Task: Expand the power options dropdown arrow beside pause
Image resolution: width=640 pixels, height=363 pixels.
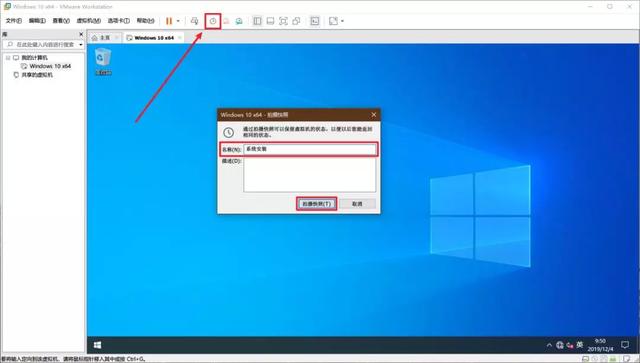Action: tap(178, 21)
